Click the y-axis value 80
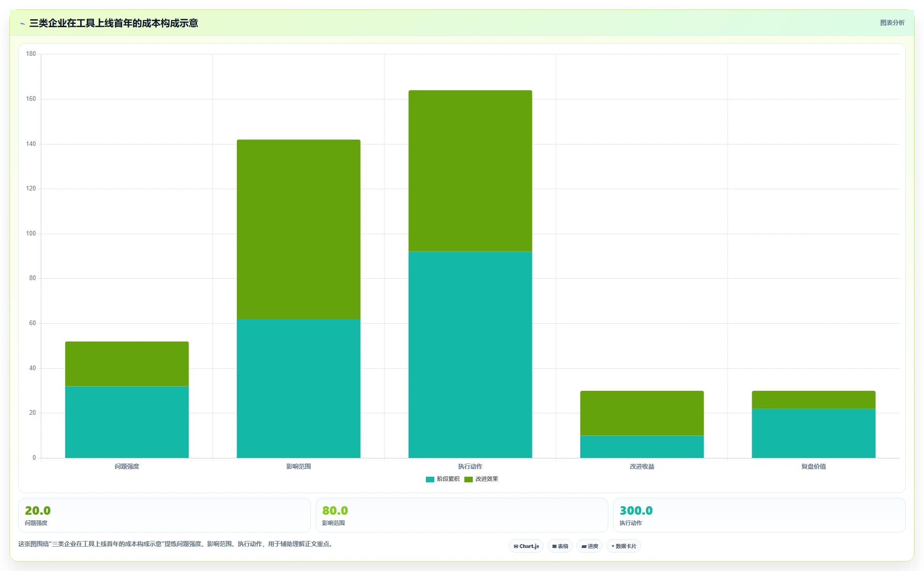The height and width of the screenshot is (571, 924). tap(32, 278)
